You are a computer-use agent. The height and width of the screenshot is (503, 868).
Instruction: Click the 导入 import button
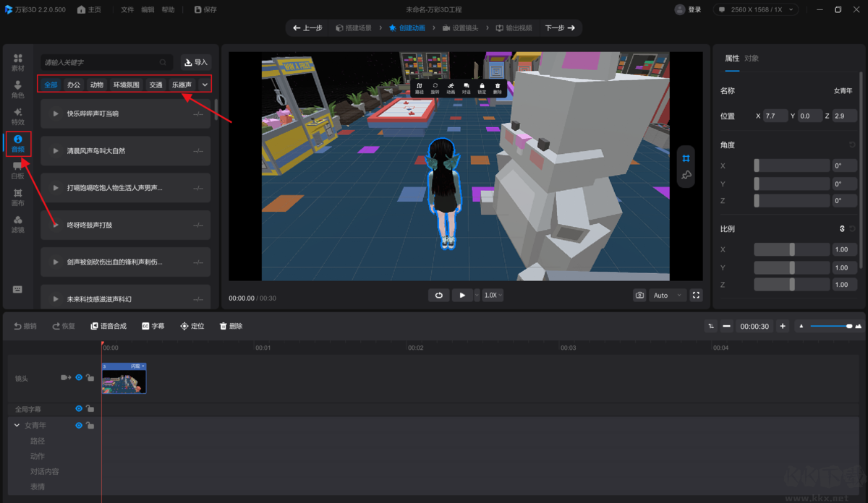pyautogui.click(x=195, y=62)
